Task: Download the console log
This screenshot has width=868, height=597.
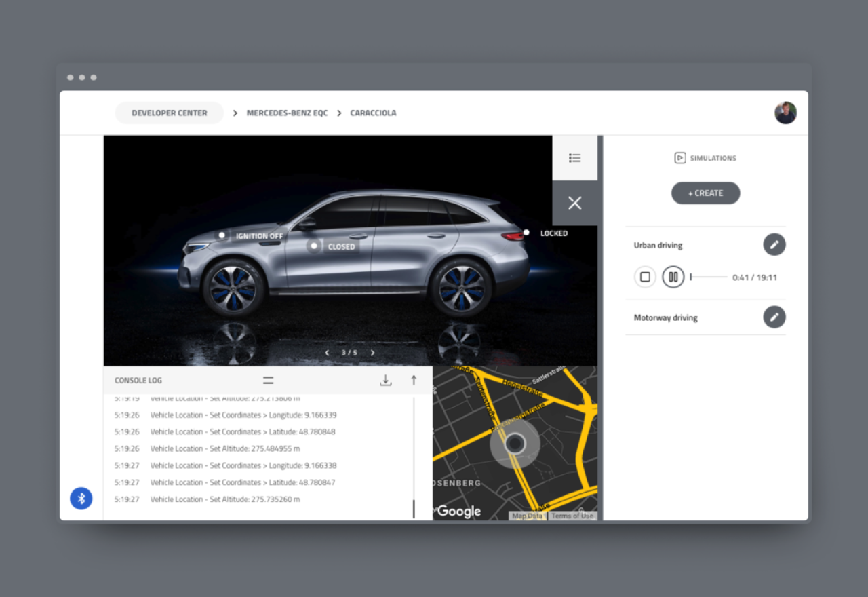Action: tap(386, 381)
